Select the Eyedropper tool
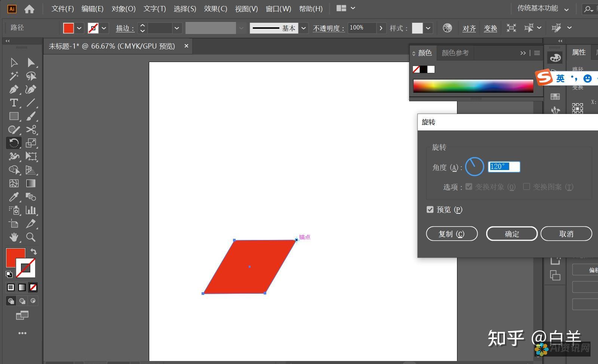Viewport: 598px width, 364px height. point(14,197)
